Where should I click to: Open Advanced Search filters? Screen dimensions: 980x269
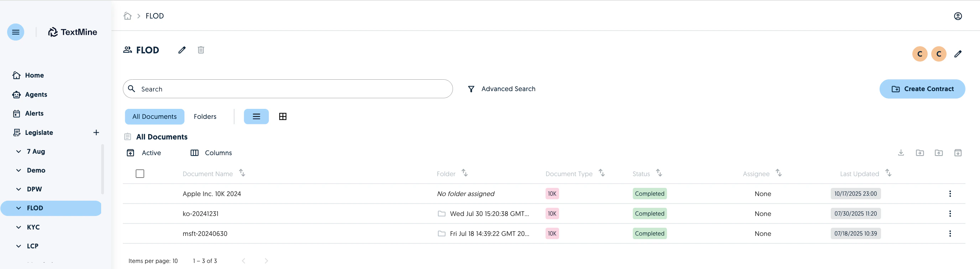[501, 89]
